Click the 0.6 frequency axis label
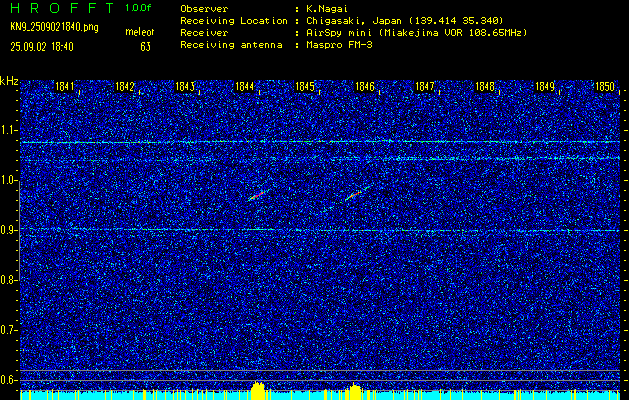Viewport: 629px width, 400px height. click(8, 380)
